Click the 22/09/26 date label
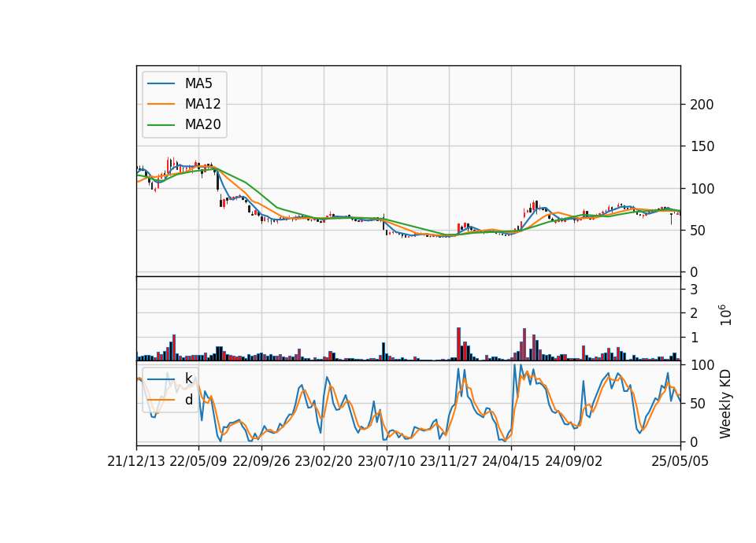Viewport: 756px width, 543px height. [261, 461]
